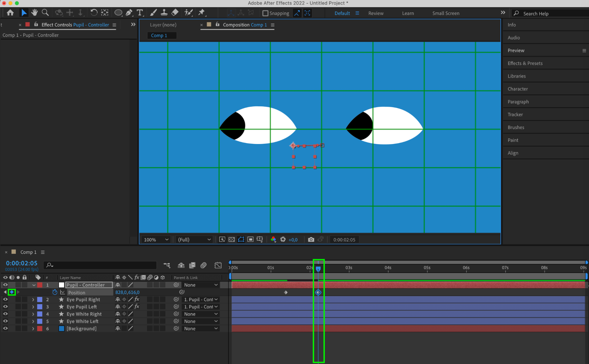Click the Position value 828,0,616,0
Screen dimensions: 589x364
[x=127, y=292]
